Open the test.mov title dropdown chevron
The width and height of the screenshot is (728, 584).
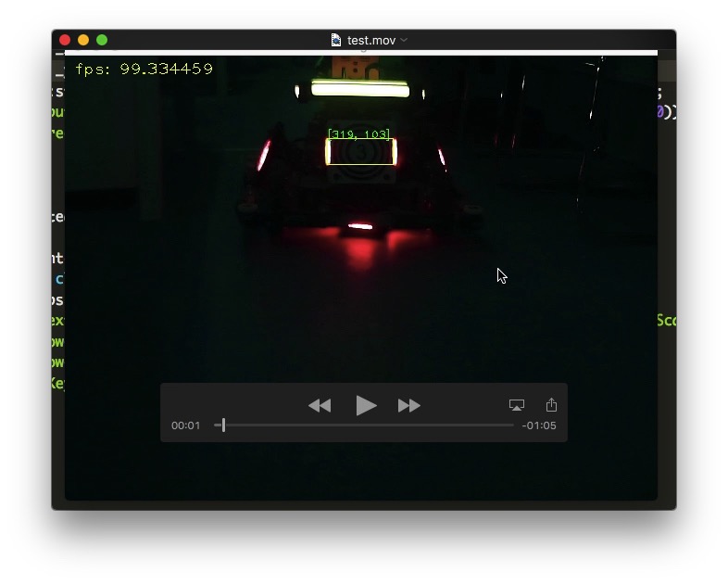pyautogui.click(x=404, y=40)
